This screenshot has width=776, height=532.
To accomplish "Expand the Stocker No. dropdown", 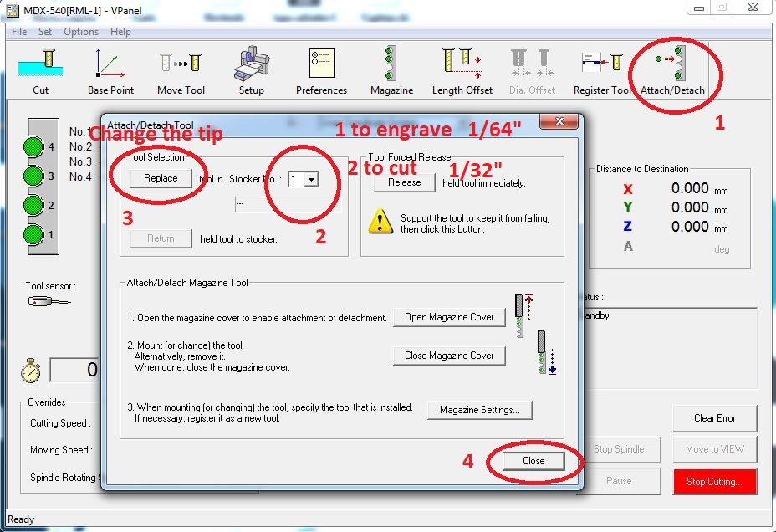I will click(x=311, y=179).
